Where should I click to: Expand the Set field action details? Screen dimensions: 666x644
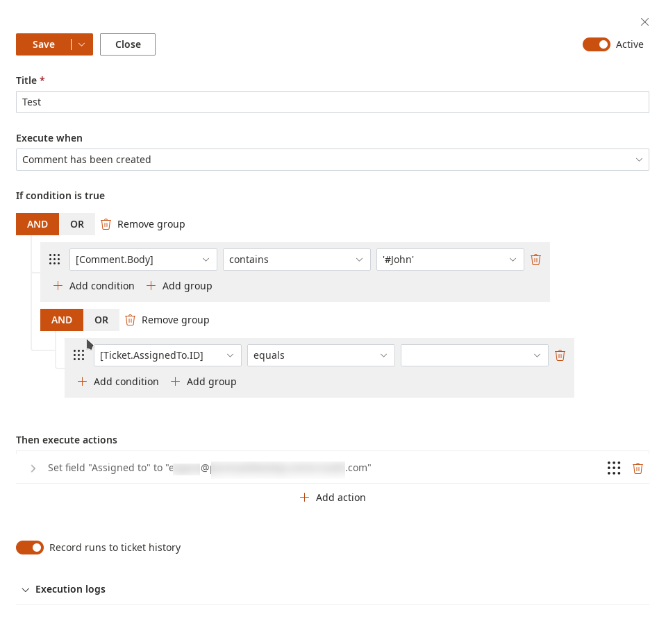pos(33,468)
